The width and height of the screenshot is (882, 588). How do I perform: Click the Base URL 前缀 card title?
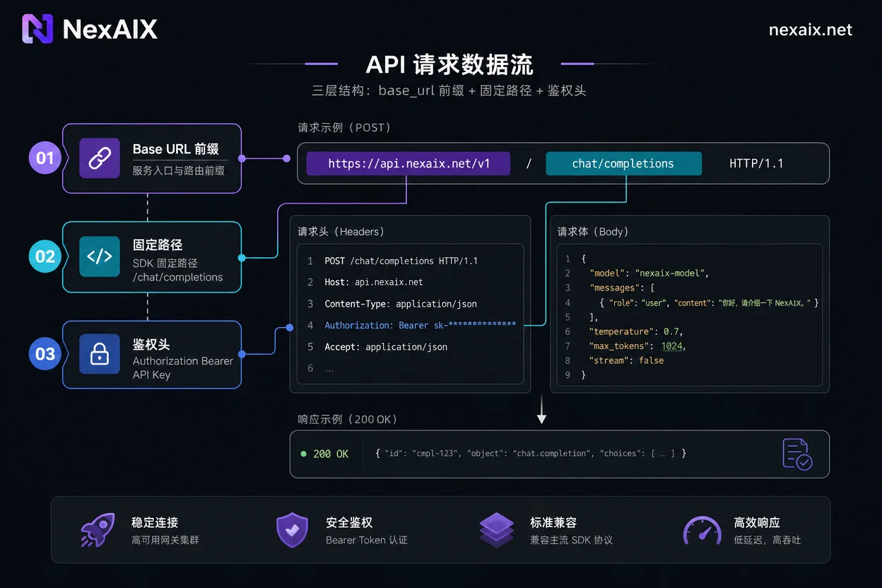175,149
